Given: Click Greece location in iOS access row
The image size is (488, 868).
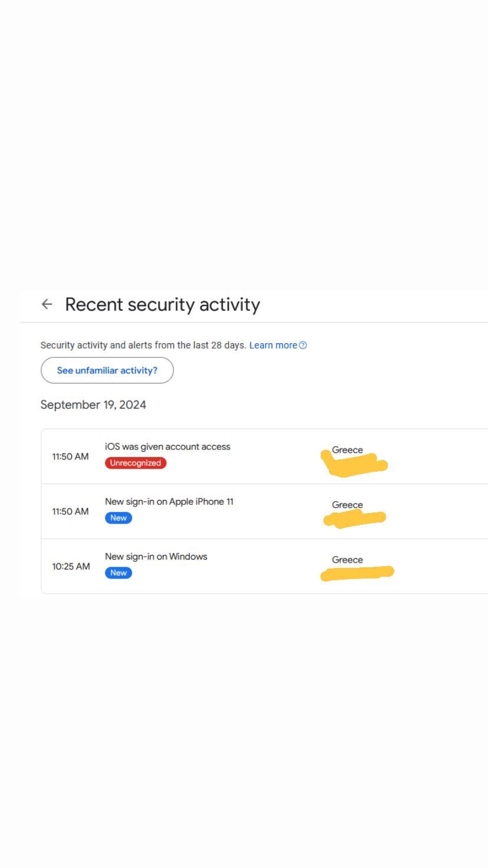Looking at the screenshot, I should [x=347, y=450].
